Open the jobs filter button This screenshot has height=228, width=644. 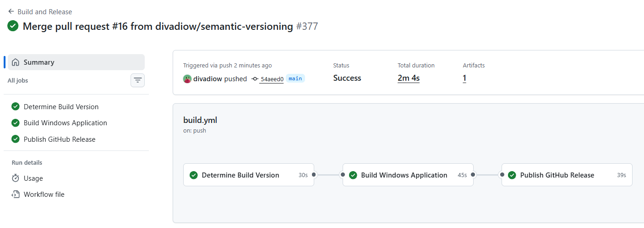pos(137,80)
